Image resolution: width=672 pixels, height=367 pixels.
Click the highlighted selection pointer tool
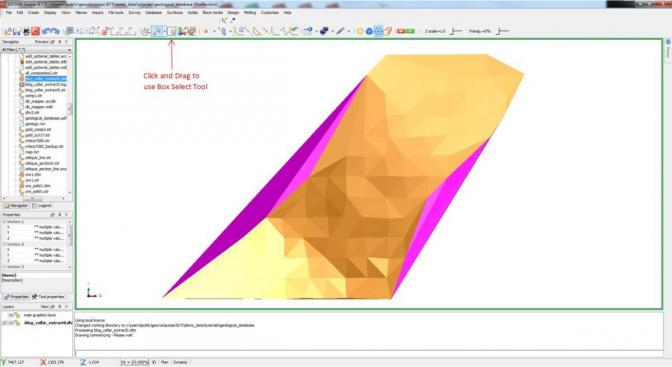(157, 31)
